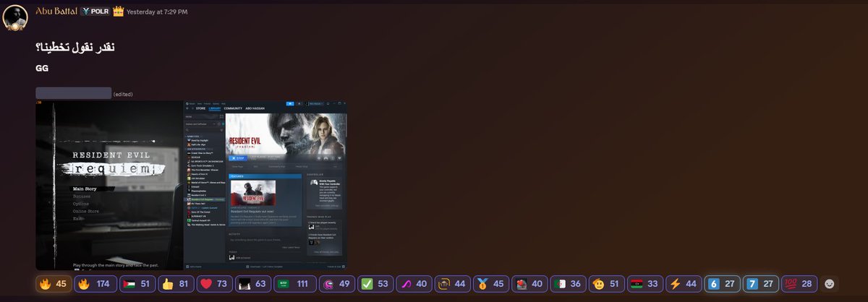This screenshot has width=868, height=302.
Task: Click the Among Us crewmate reaction 49
Action: pos(336,284)
